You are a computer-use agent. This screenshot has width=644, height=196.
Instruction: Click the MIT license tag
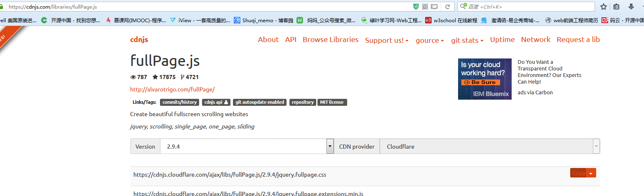[x=332, y=102]
